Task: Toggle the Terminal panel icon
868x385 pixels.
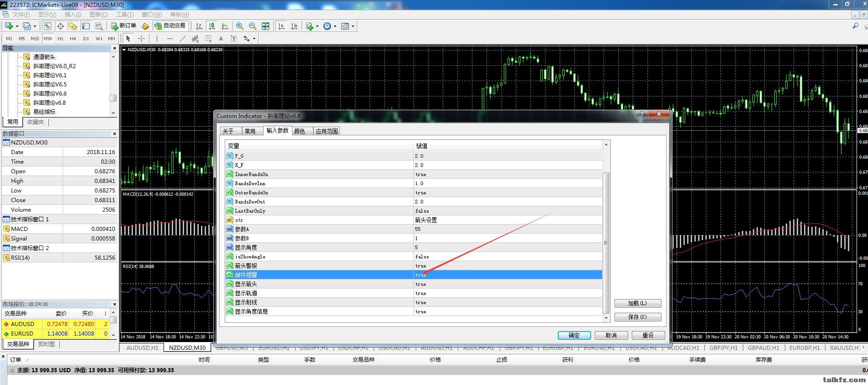Action: pos(86,26)
